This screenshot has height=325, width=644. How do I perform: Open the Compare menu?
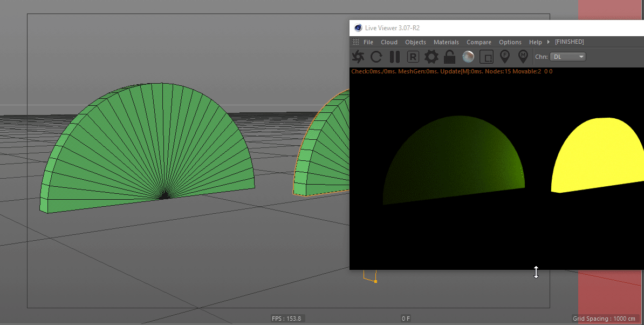[x=479, y=42]
